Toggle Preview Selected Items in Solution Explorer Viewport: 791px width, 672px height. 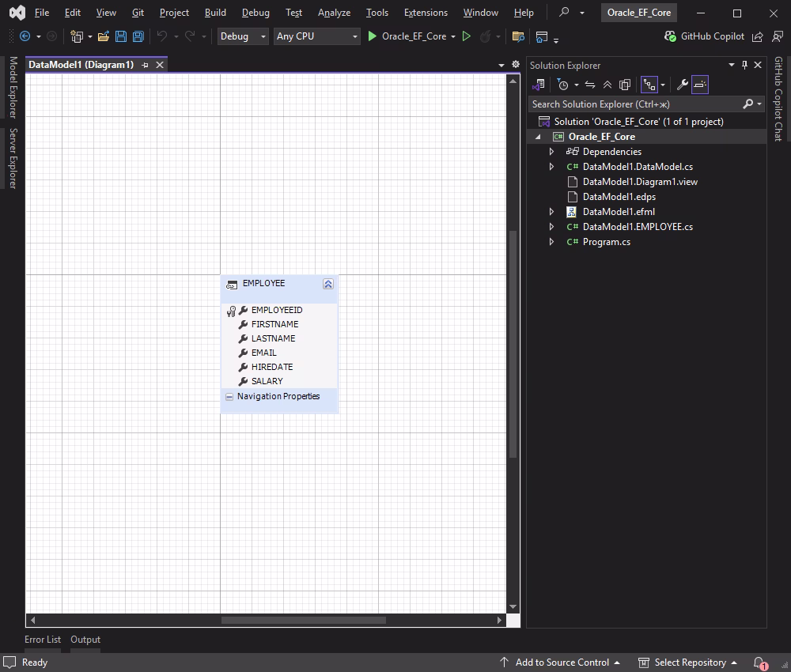(699, 85)
